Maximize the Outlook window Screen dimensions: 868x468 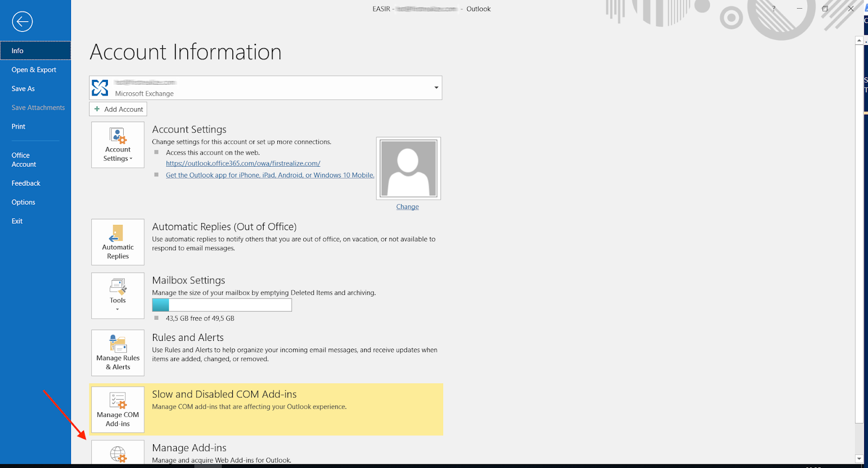point(825,9)
